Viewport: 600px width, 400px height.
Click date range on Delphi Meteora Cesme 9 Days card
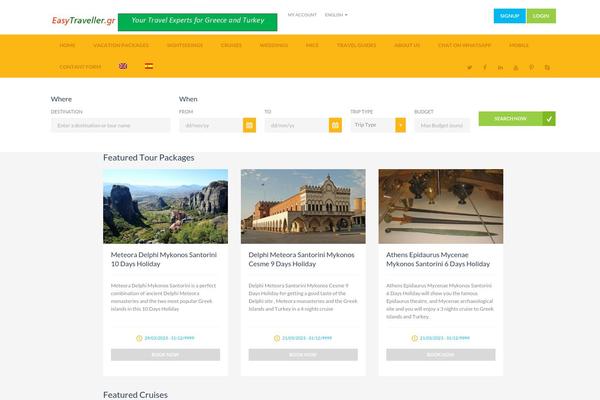pyautogui.click(x=307, y=338)
